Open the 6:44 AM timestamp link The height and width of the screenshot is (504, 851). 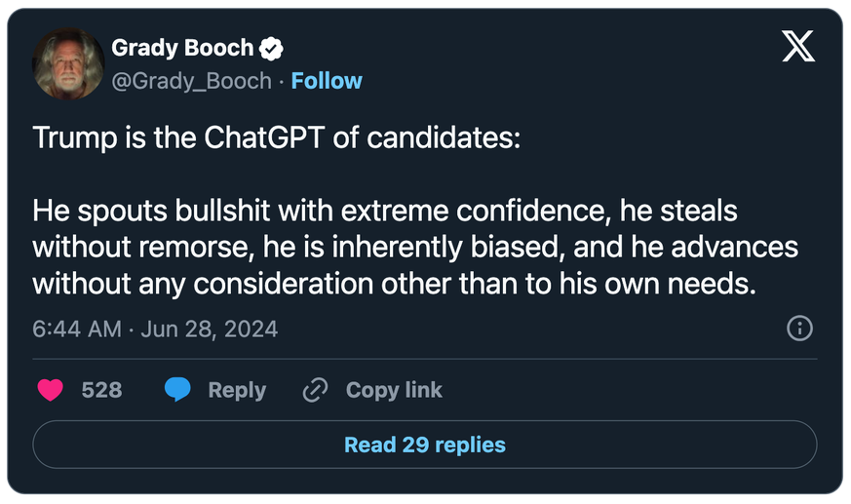77,329
